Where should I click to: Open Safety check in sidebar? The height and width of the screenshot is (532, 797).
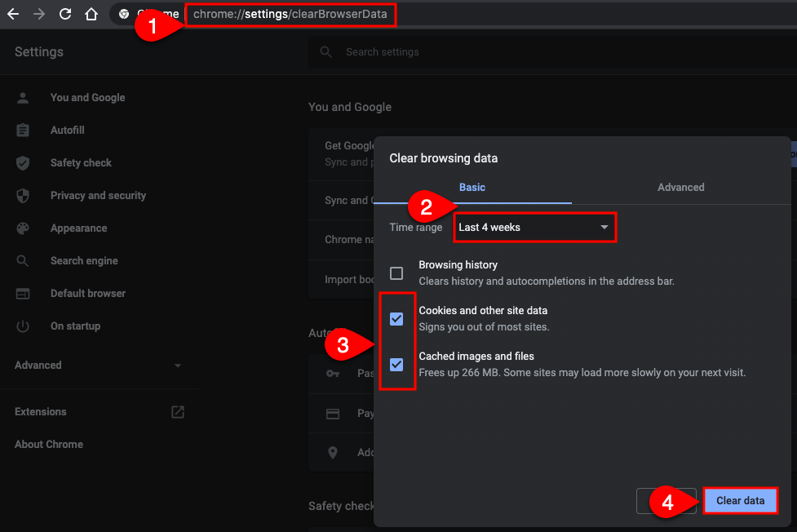(81, 162)
